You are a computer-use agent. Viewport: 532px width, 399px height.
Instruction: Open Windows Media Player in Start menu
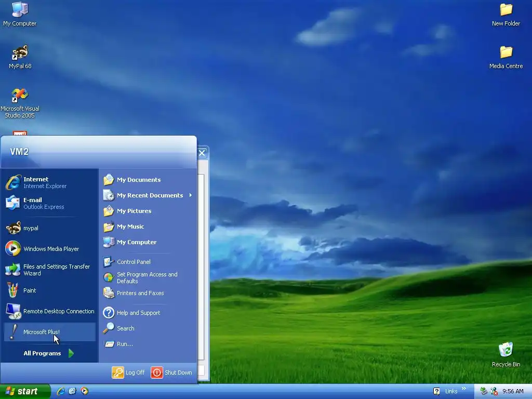pos(49,249)
